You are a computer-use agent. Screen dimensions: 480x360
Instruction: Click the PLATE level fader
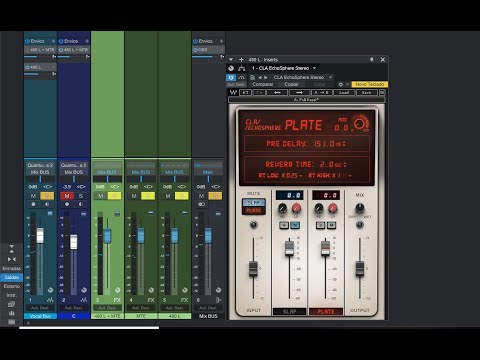(326, 248)
